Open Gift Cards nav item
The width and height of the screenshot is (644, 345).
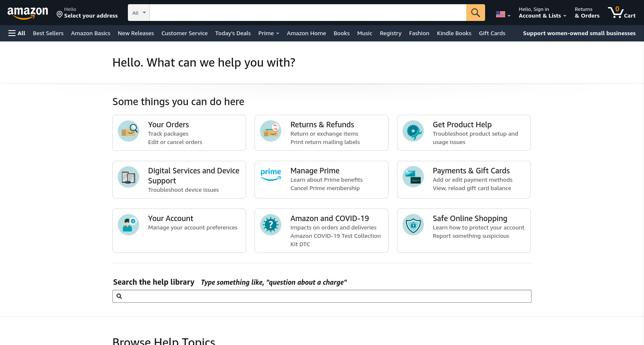coord(492,33)
